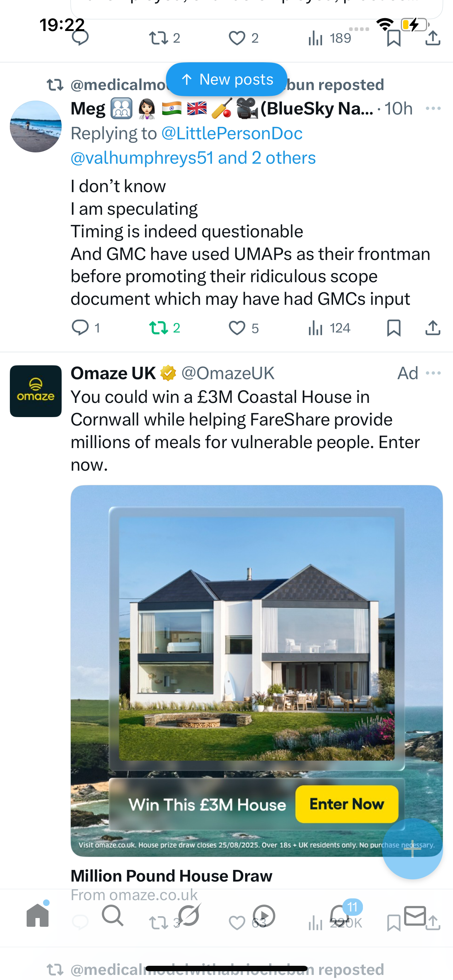
Task: Open more options on the Omaze UK ad
Action: [x=433, y=373]
